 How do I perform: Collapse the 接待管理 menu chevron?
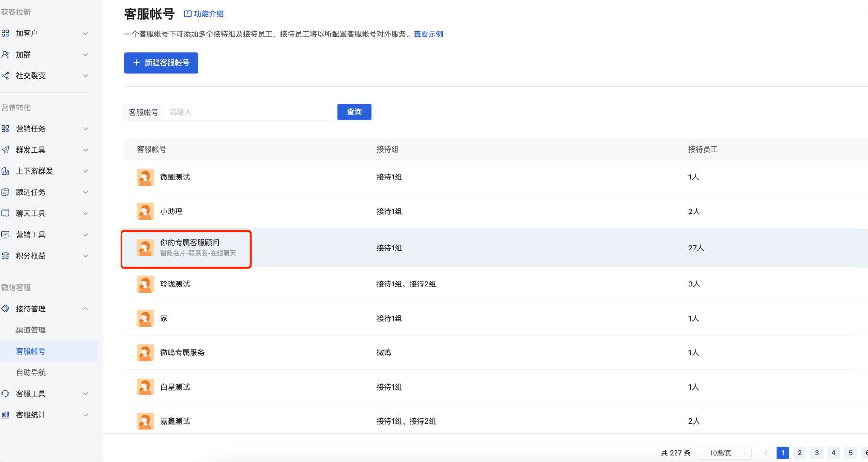pos(85,309)
